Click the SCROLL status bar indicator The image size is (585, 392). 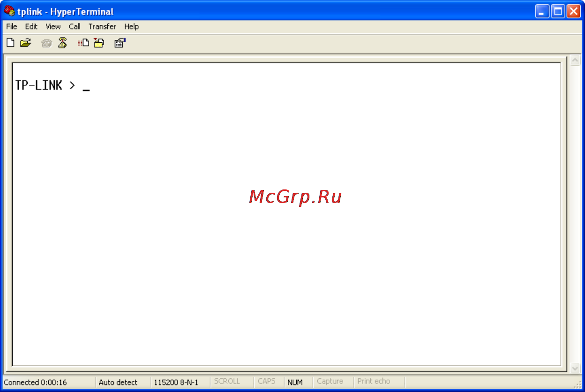point(227,382)
